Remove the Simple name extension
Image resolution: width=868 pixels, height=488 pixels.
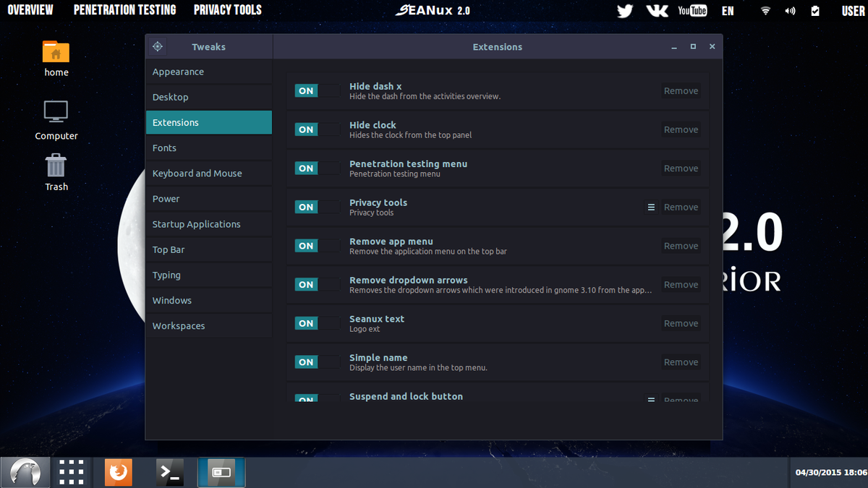(681, 362)
